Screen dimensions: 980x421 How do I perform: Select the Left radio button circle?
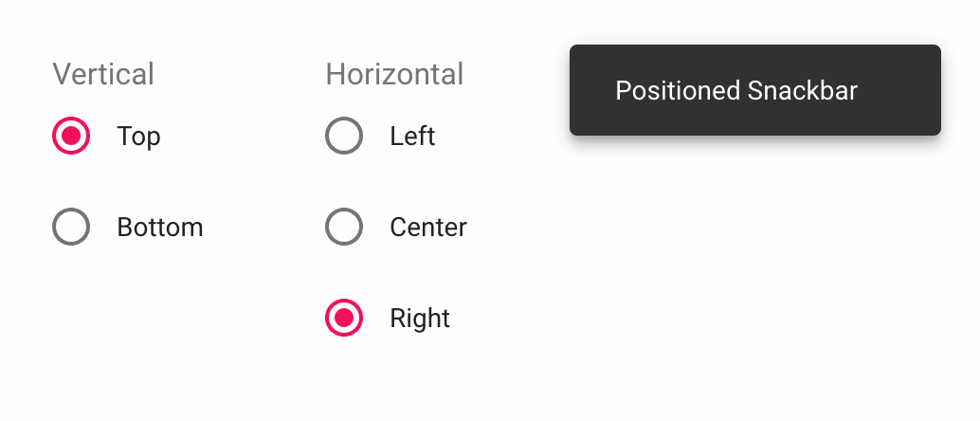click(344, 136)
